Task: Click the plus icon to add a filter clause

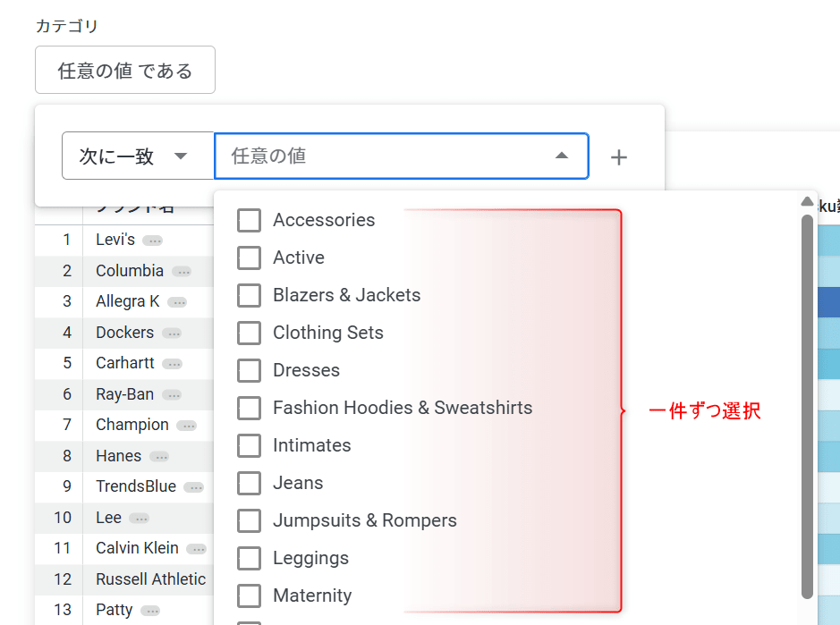Action: [x=618, y=156]
